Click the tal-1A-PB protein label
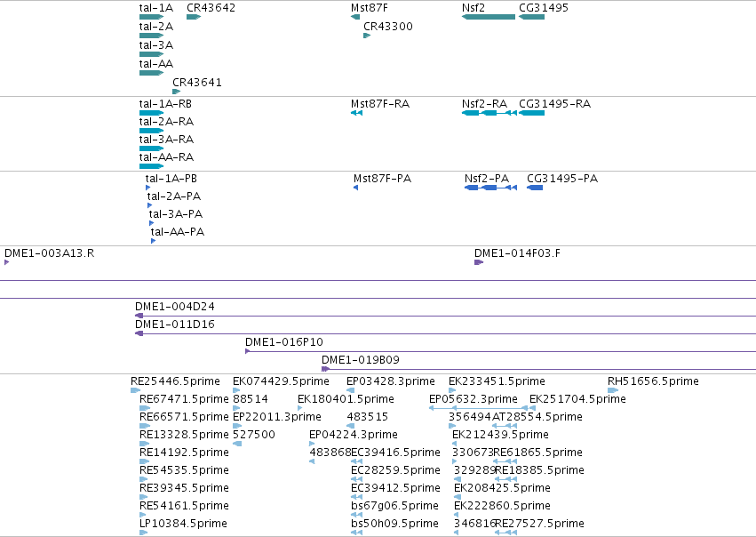Screen dimensions: 756x537 [171, 179]
